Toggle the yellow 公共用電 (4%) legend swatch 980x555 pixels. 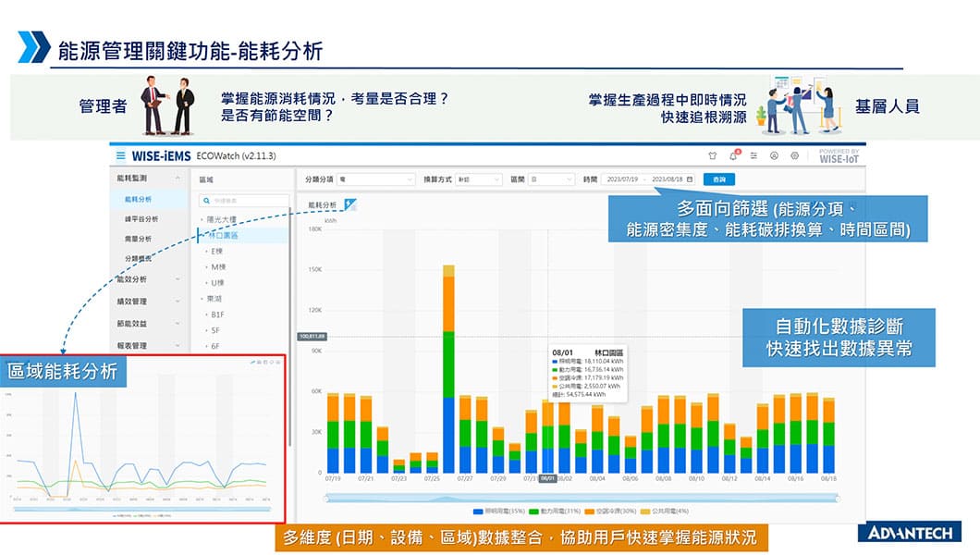[645, 512]
